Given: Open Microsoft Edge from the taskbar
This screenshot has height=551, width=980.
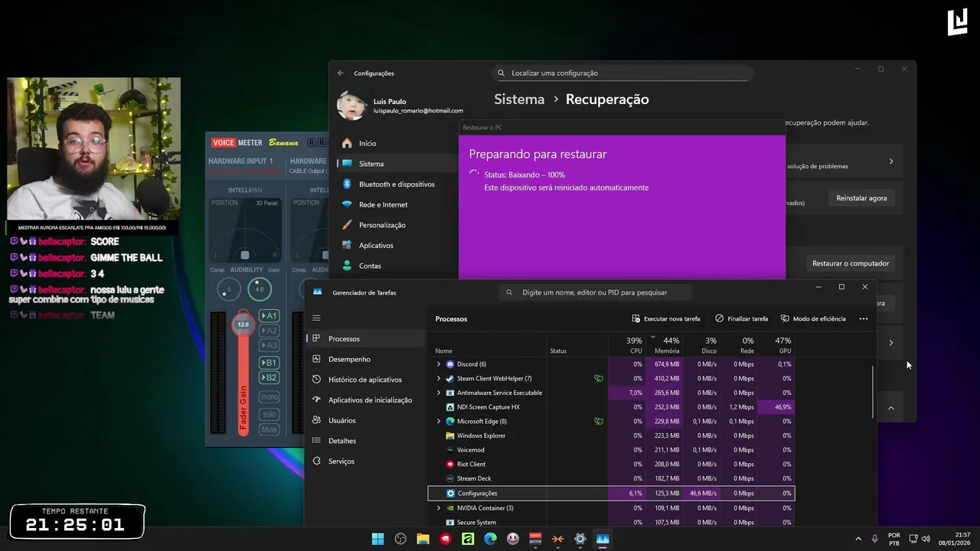Looking at the screenshot, I should pyautogui.click(x=490, y=539).
